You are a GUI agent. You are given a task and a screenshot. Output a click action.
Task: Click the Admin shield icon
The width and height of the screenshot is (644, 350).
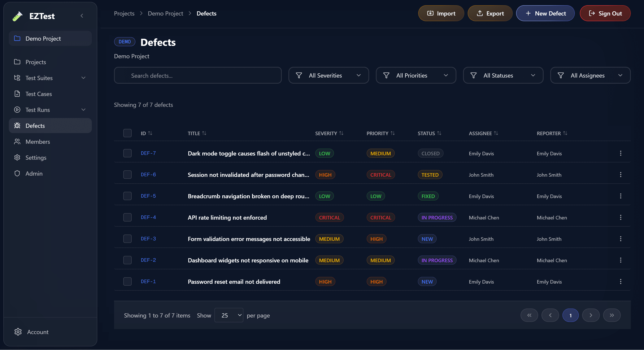tap(17, 173)
